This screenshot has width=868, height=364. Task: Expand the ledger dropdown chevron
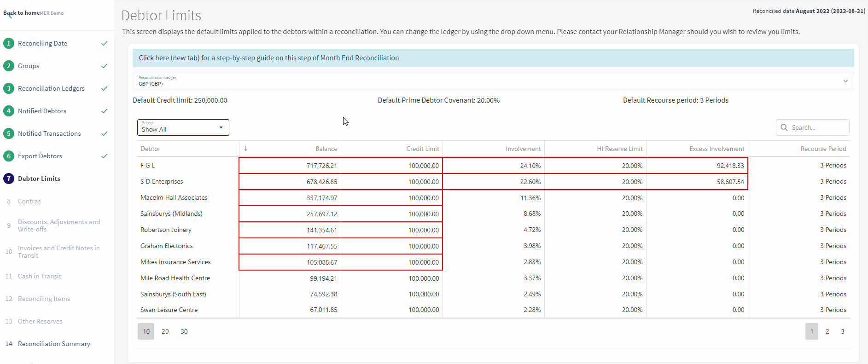845,81
